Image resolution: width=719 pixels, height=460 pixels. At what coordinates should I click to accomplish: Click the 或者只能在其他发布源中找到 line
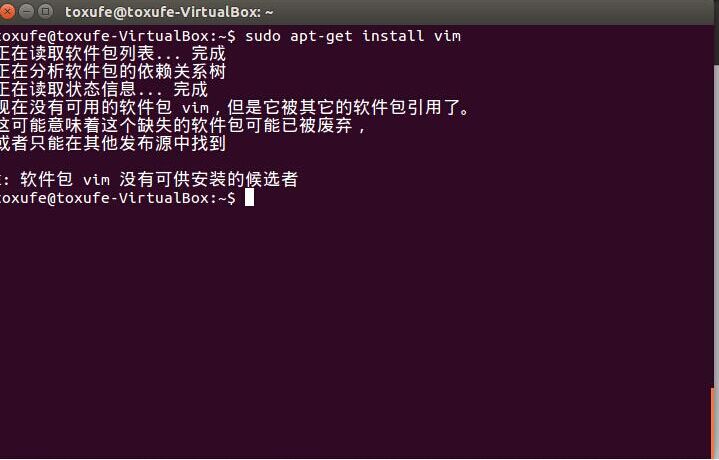click(x=113, y=143)
